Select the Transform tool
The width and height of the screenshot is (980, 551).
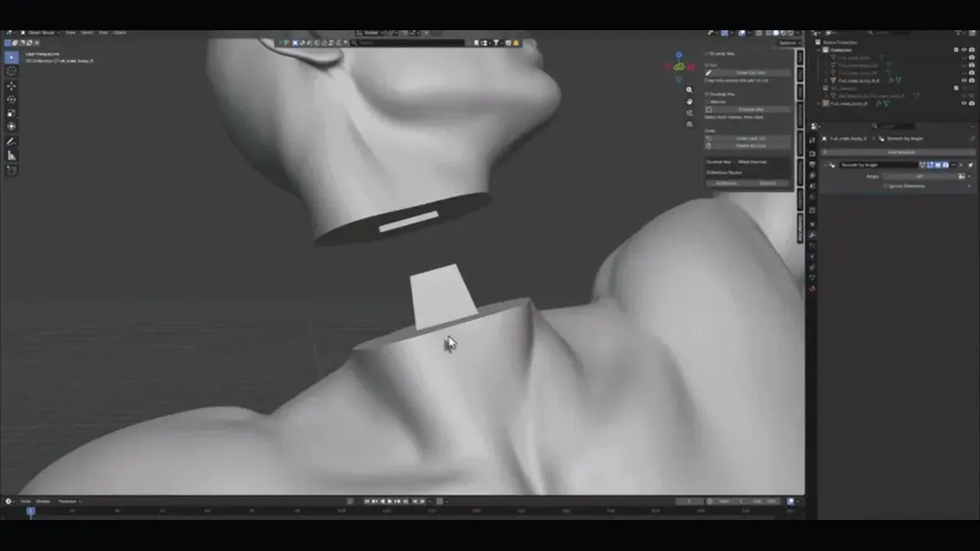coord(11,127)
